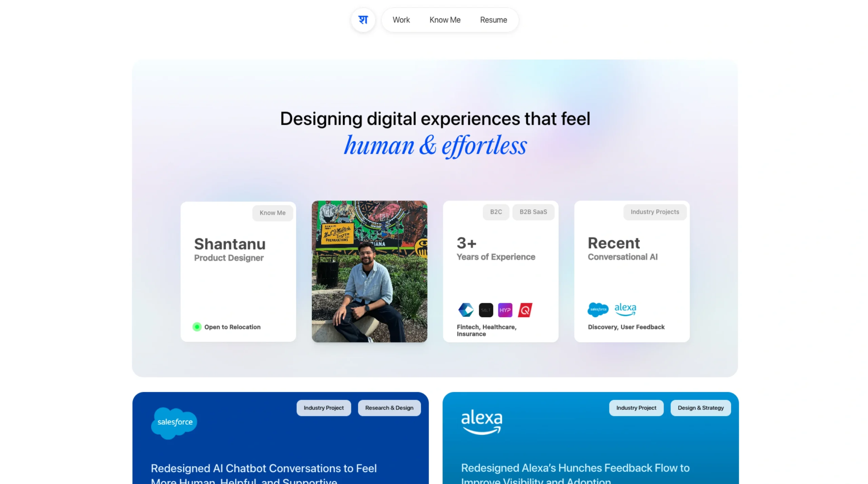868x484 pixels.
Task: Click the red Q logo icon
Action: point(525,310)
